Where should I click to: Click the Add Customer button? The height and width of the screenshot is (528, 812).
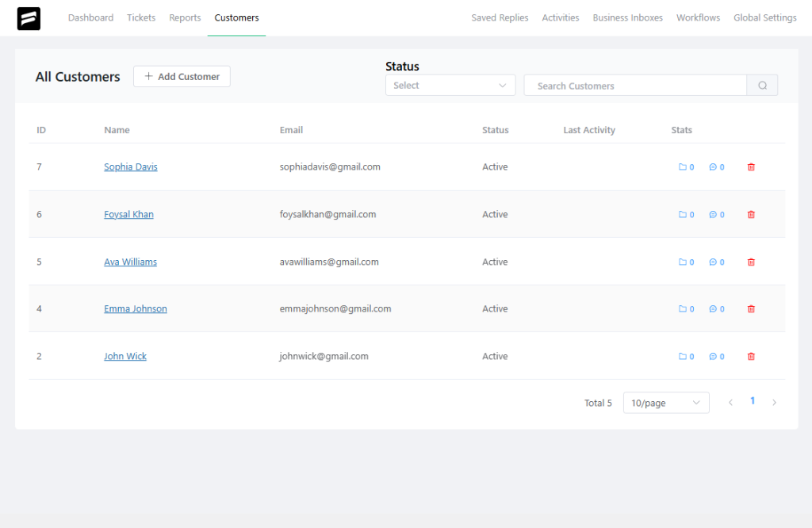pos(182,77)
